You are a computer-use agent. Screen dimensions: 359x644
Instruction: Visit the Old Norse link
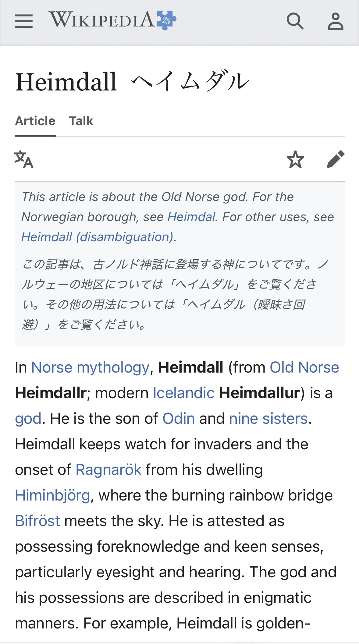click(x=304, y=367)
